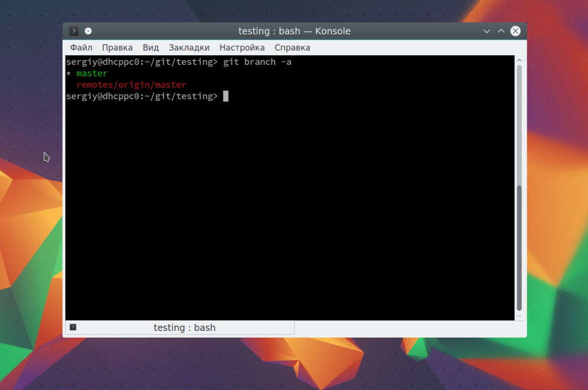Click the green "master" branch name

[92, 74]
